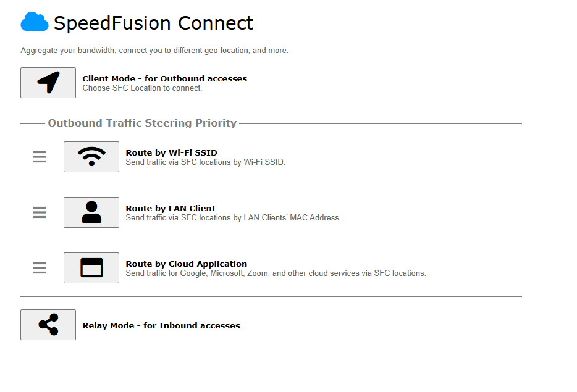This screenshot has height=392, width=577.
Task: Select the Route by Cloud Application title
Action: (x=187, y=264)
